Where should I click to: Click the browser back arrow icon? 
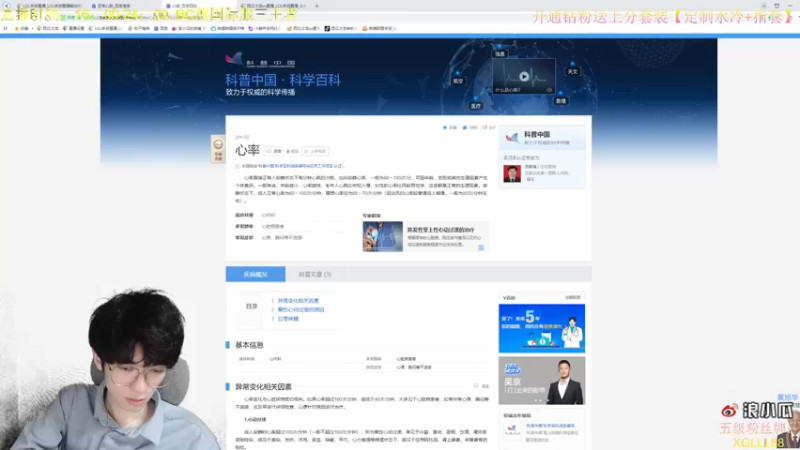coord(7,6)
